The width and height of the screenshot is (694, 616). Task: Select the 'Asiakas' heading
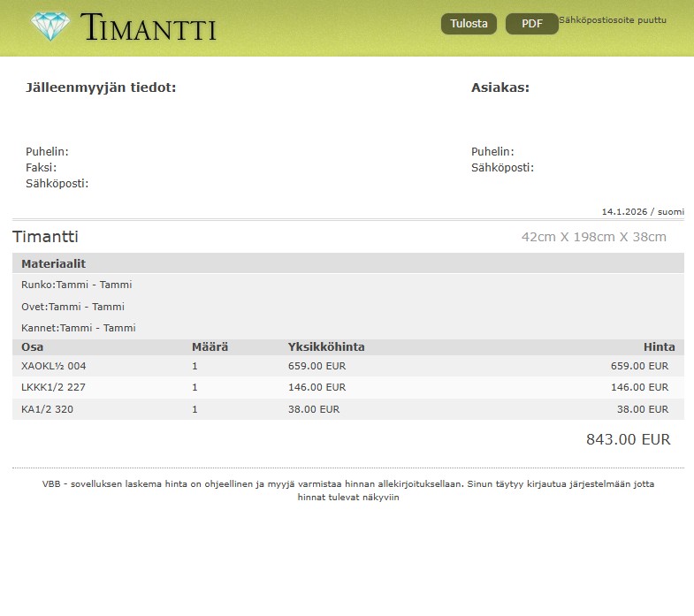point(500,87)
